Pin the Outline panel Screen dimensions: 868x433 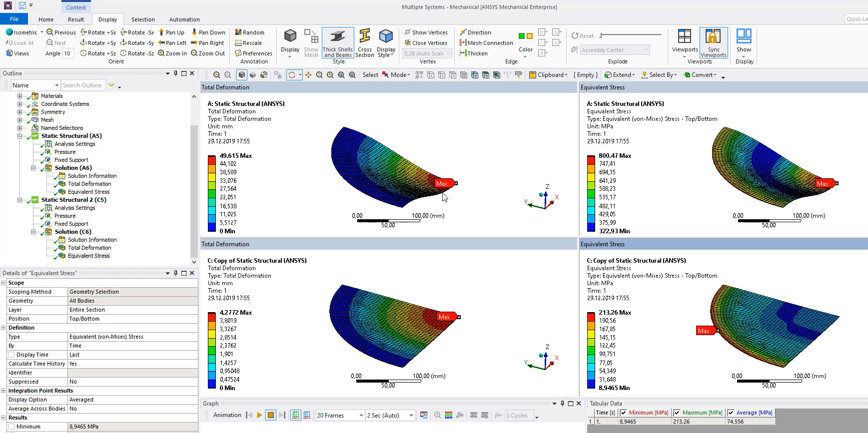coord(175,73)
